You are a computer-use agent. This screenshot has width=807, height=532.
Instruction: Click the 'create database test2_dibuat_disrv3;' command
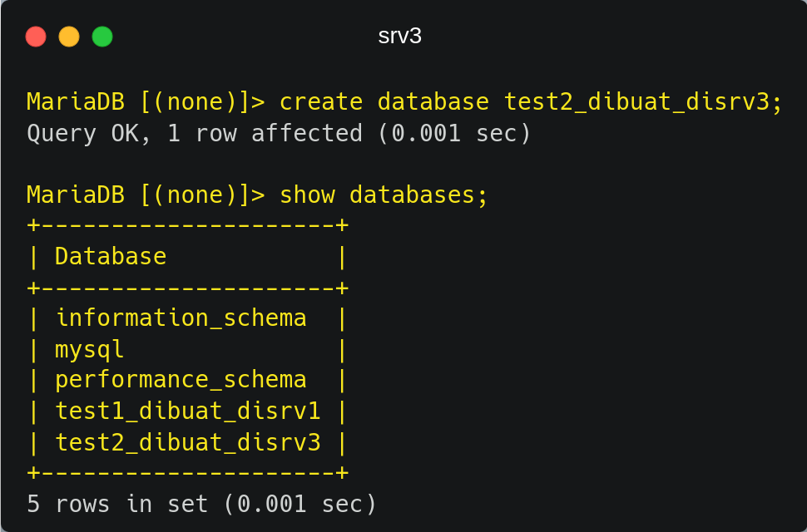pos(531,101)
